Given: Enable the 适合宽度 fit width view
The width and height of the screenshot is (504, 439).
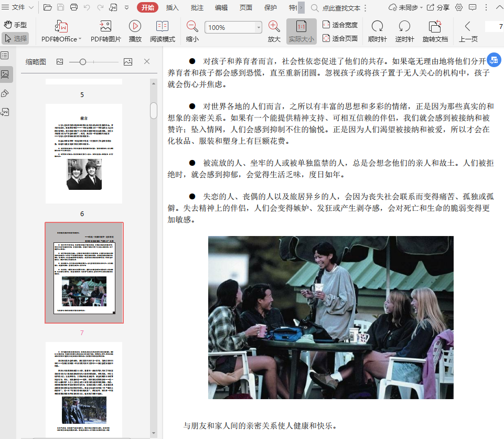Looking at the screenshot, I should pyautogui.click(x=340, y=25).
